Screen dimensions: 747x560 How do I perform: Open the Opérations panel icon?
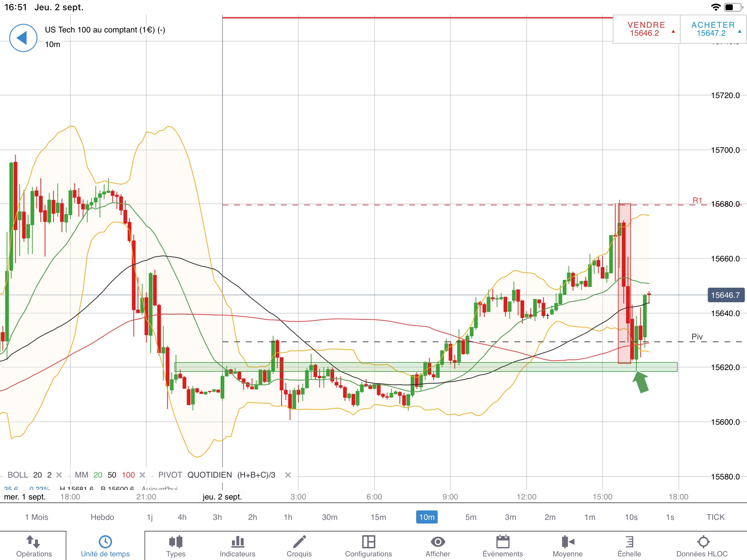tap(34, 542)
